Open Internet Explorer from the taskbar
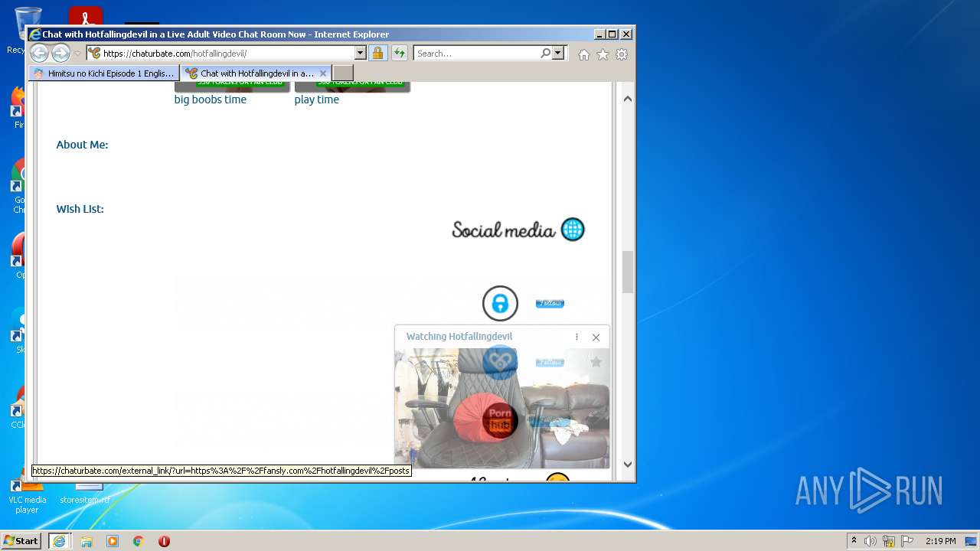The height and width of the screenshot is (551, 980). [x=59, y=541]
